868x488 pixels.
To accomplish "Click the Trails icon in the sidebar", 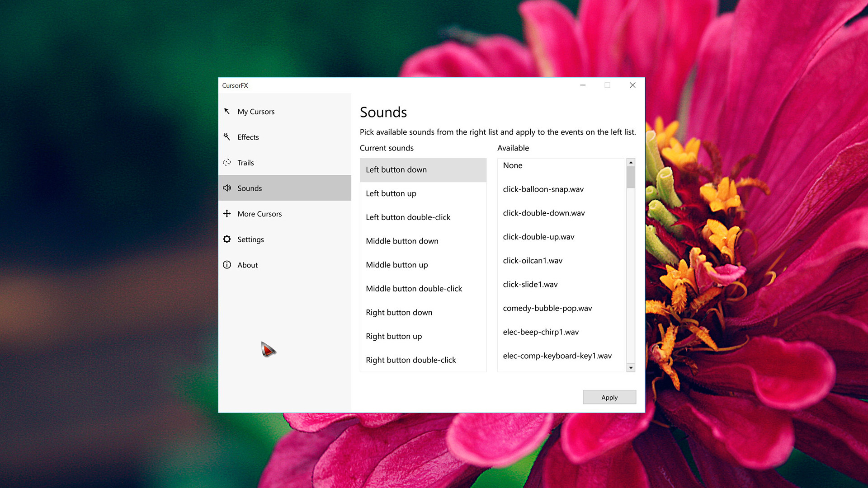I will pyautogui.click(x=227, y=163).
